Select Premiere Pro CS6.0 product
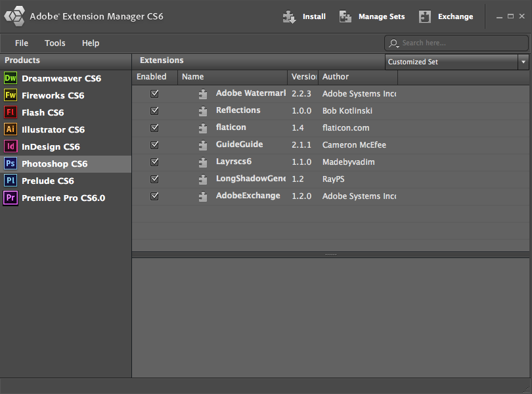The width and height of the screenshot is (532, 394). (66, 198)
